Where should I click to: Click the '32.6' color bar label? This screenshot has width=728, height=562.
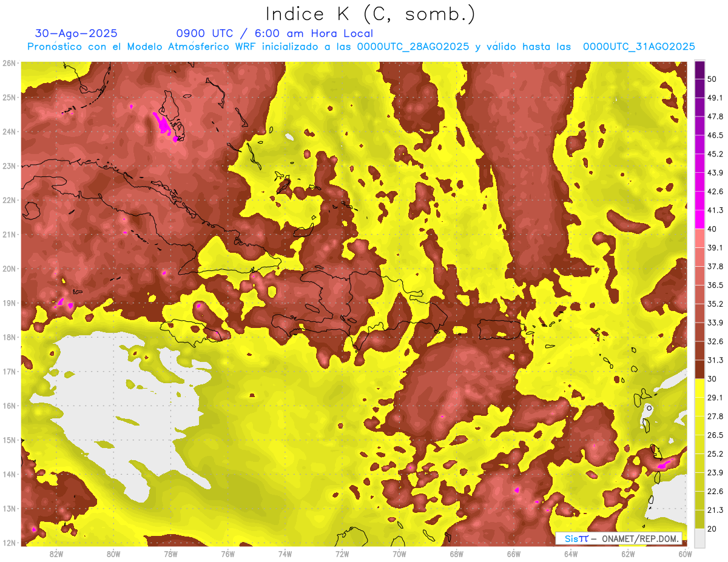tap(715, 341)
